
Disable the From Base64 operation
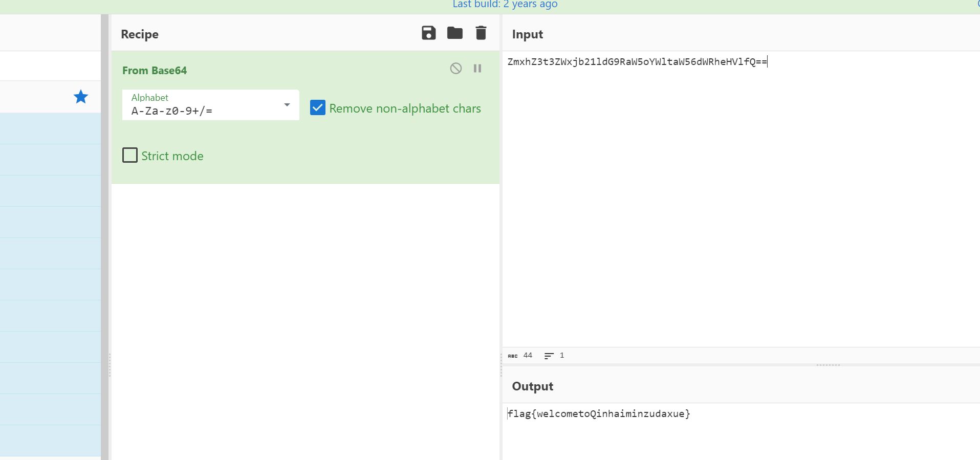pyautogui.click(x=455, y=69)
